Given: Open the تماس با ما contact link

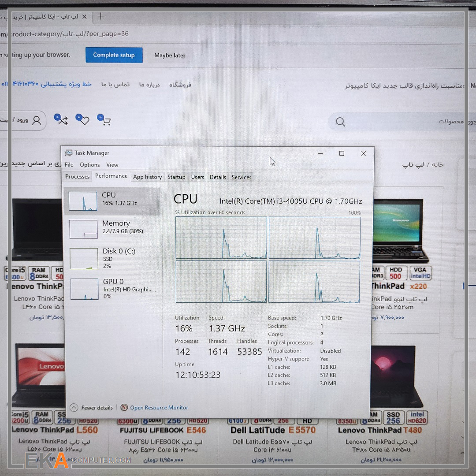Looking at the screenshot, I should (115, 84).
